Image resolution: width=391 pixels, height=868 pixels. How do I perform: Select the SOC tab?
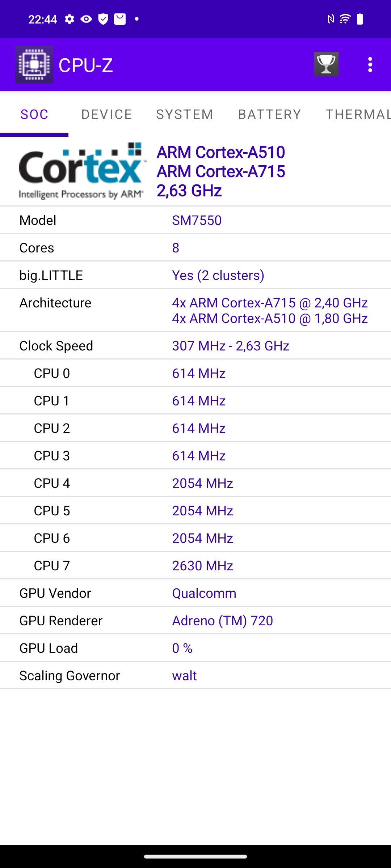pyautogui.click(x=34, y=114)
